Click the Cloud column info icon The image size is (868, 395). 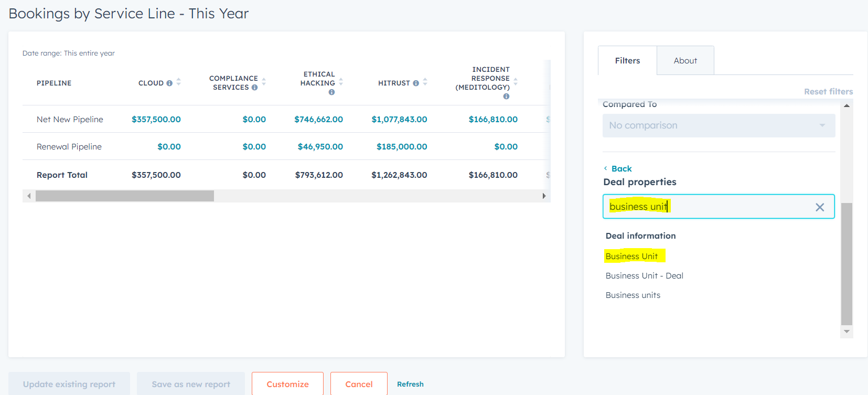click(x=169, y=83)
